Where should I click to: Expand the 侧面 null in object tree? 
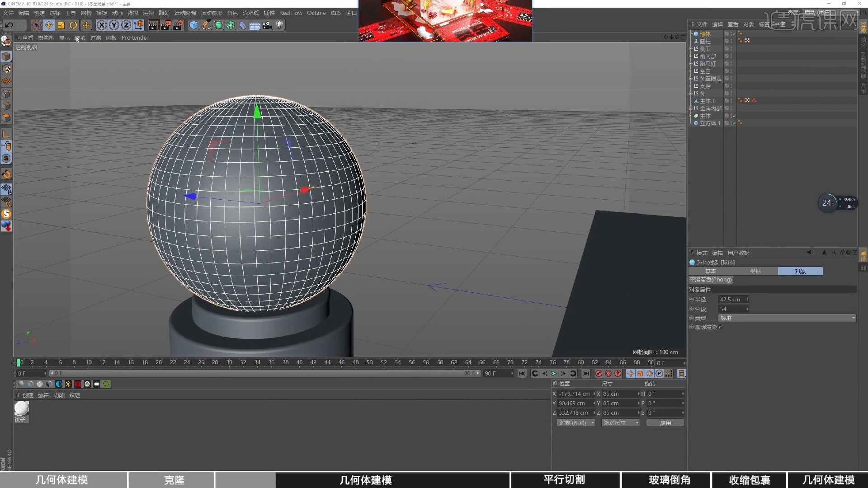[690, 49]
